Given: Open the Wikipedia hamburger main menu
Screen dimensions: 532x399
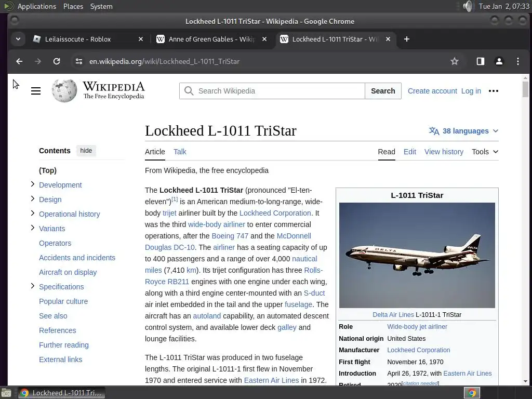Looking at the screenshot, I should pyautogui.click(x=36, y=91).
